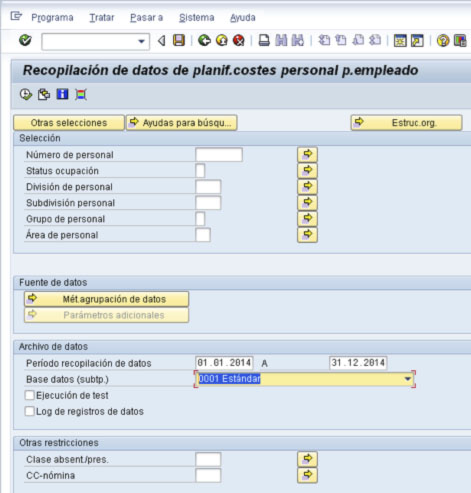Click the blue Information icon

pos(63,94)
